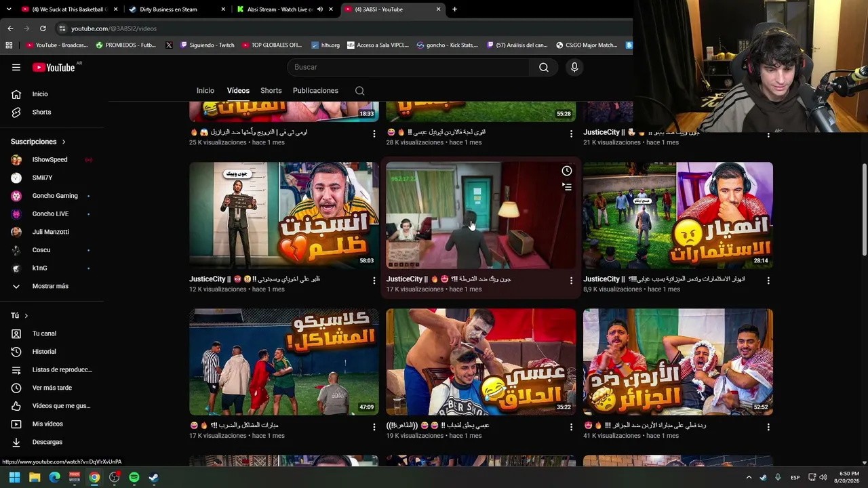Open options menu for hovered JusticeCity video

tap(571, 281)
